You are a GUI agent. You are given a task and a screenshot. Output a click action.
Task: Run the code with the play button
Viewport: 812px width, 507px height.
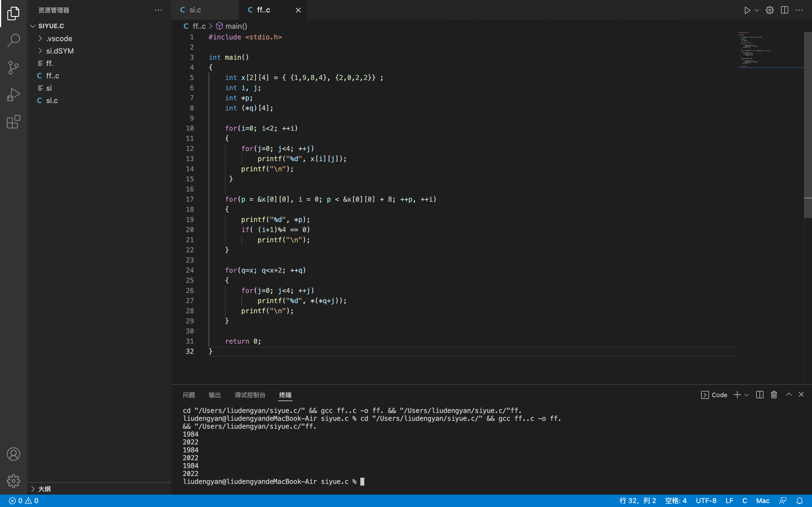pyautogui.click(x=747, y=10)
